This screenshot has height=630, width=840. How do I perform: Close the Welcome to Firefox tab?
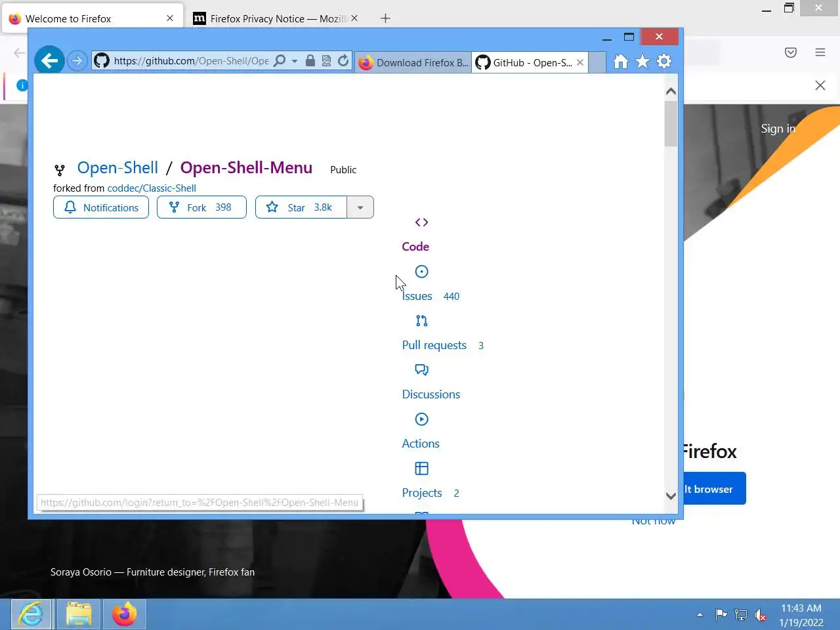pos(170,18)
